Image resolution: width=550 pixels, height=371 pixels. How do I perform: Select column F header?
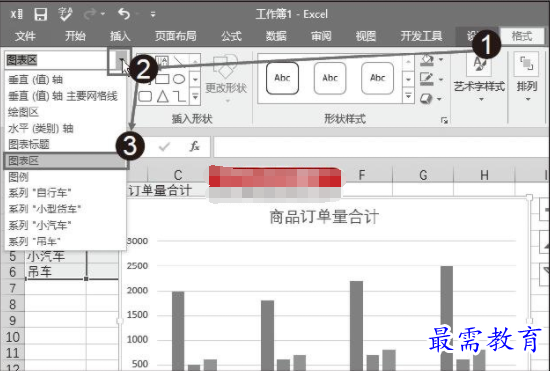click(362, 175)
